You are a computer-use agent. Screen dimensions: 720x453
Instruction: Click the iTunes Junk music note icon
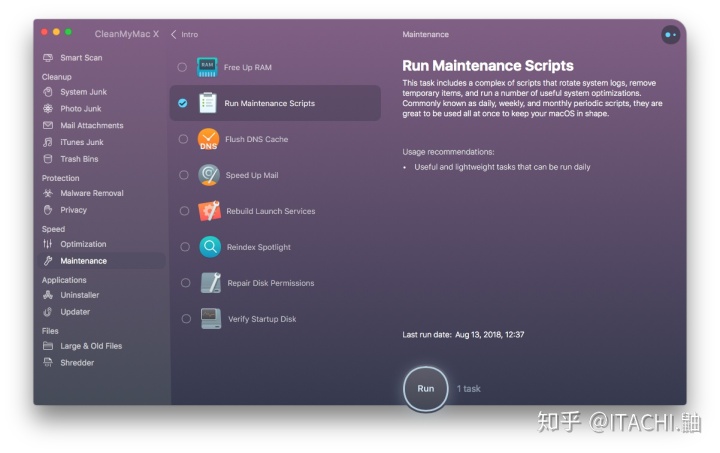coord(48,142)
